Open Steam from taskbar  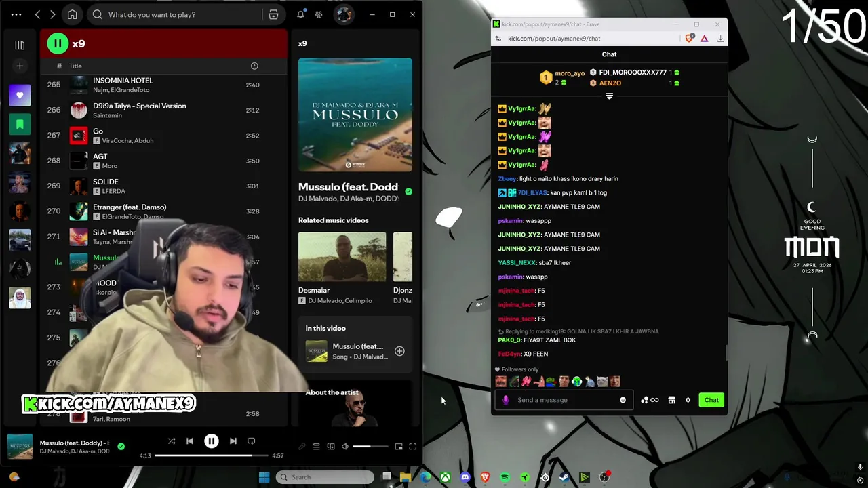point(564,477)
